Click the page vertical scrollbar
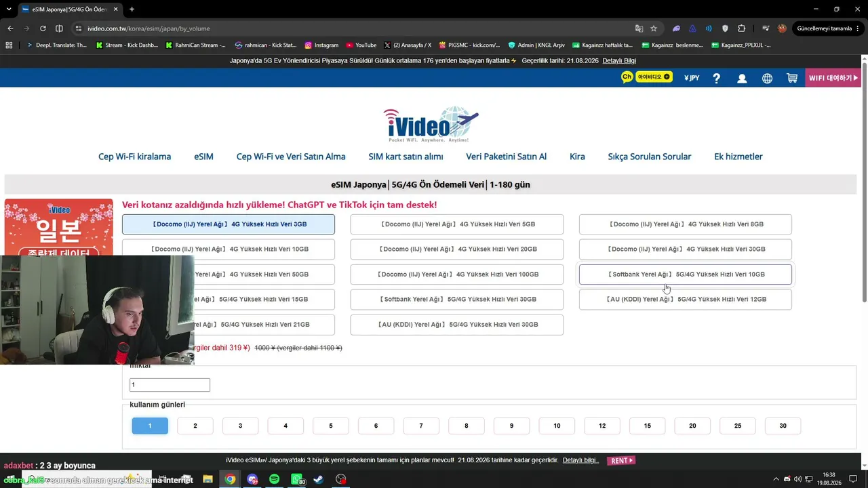The height and width of the screenshot is (488, 868). (864, 183)
